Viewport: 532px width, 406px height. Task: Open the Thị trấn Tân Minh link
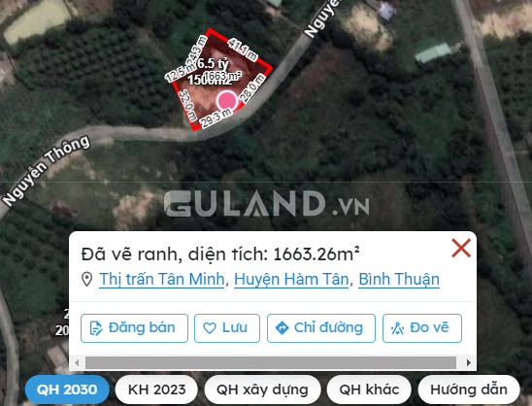tap(161, 280)
